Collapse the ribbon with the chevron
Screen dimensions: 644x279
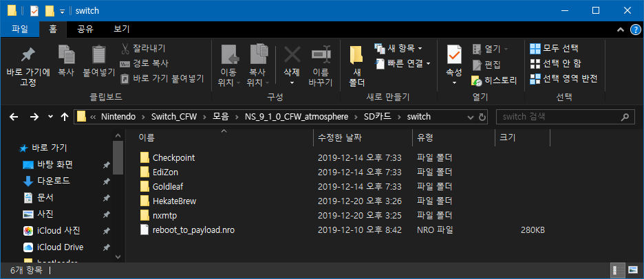[x=620, y=30]
